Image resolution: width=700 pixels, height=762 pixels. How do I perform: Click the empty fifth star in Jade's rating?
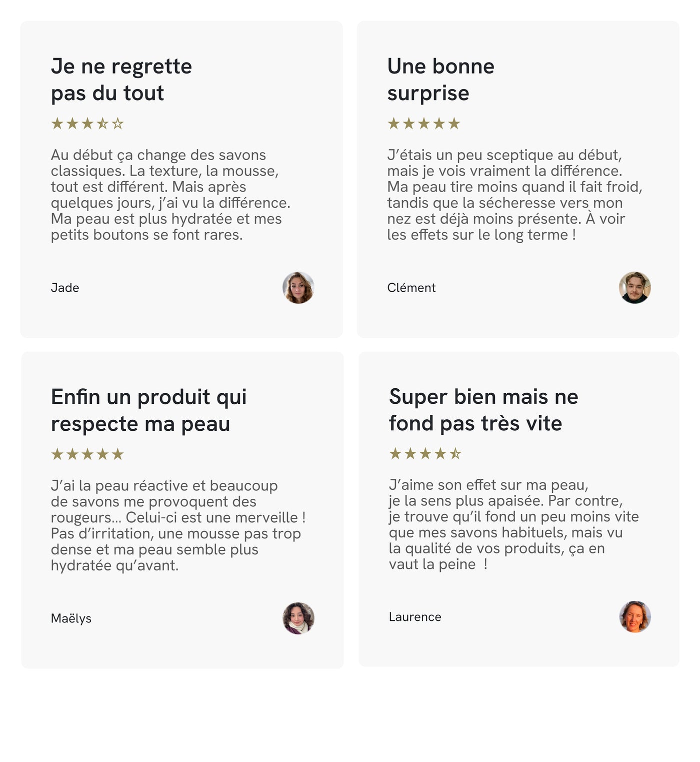tap(117, 124)
